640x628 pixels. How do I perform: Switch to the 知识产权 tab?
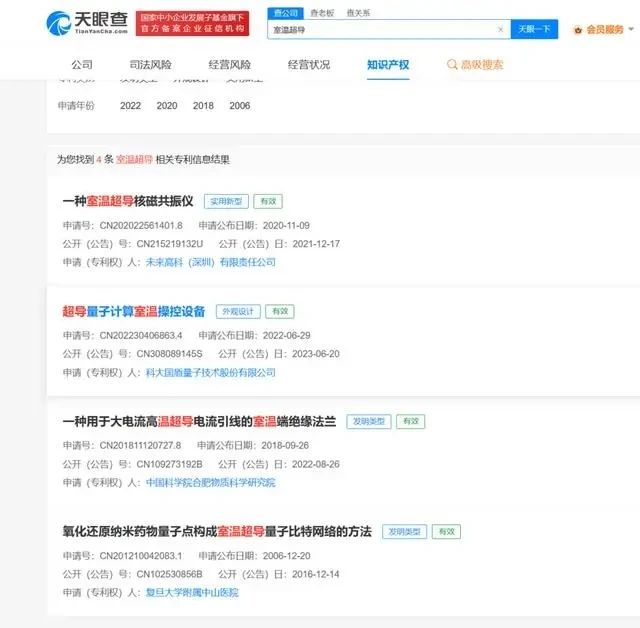tap(388, 64)
